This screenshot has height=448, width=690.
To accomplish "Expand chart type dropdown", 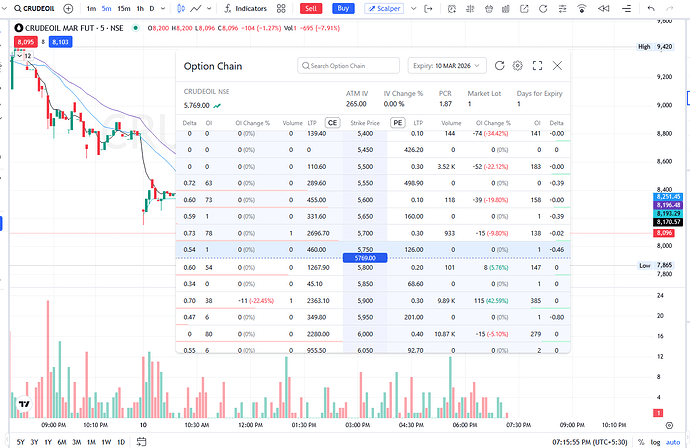I will 209,8.
